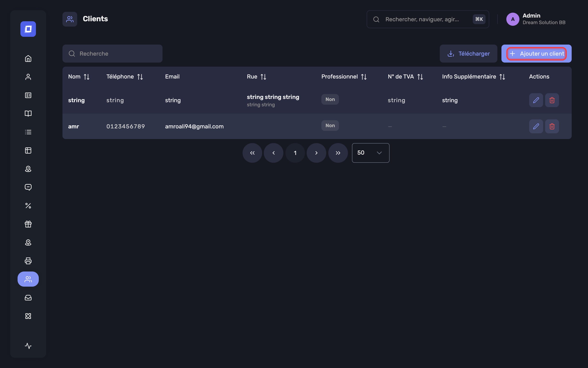The height and width of the screenshot is (368, 588).
Task: Click the app logo at sidebar top
Action: click(28, 29)
